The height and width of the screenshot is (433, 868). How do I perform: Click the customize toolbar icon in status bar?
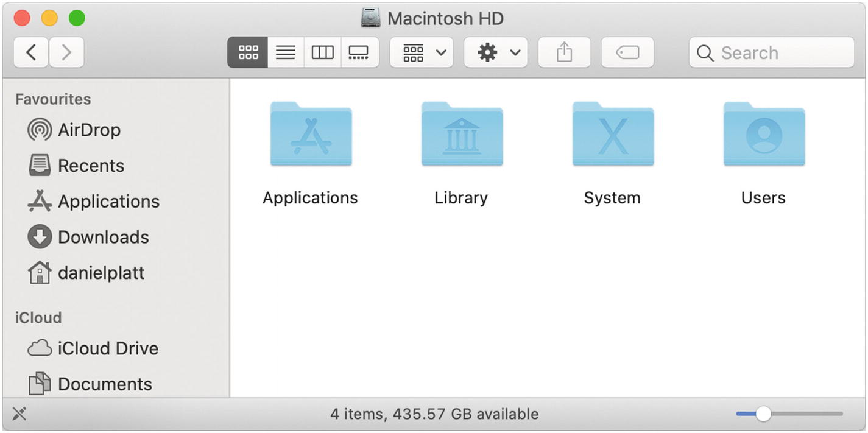(x=19, y=414)
